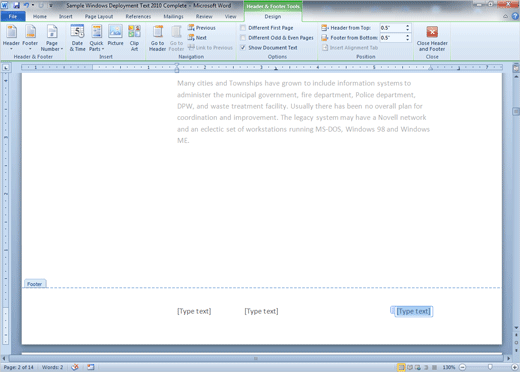Open Select Browse Object button
Viewport: 520px width, 372px height.
point(516,343)
